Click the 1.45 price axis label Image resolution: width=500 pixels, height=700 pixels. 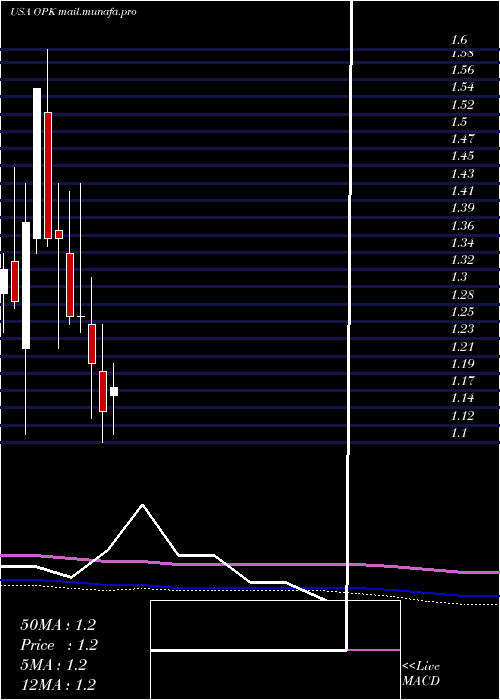[x=462, y=156]
